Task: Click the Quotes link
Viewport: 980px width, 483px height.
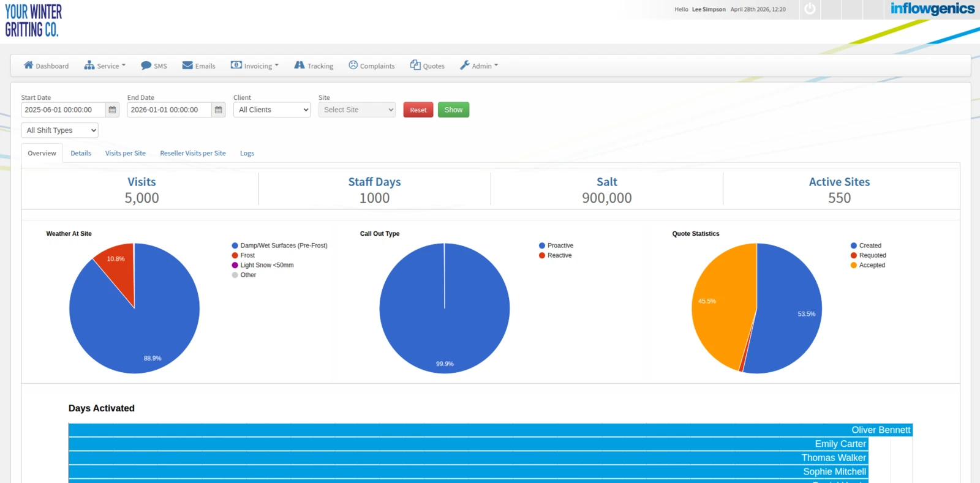Action: point(434,66)
